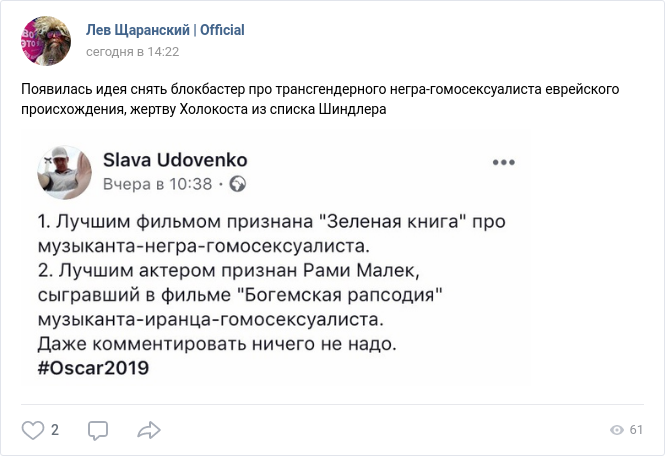Screen dimensions: 665x456
Task: Click the view count 61
Action: coord(636,430)
